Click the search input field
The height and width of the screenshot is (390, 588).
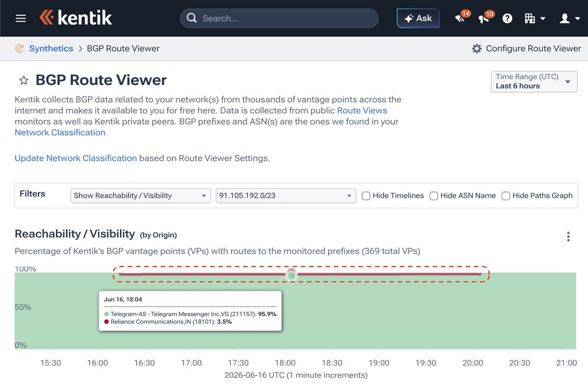tap(279, 19)
